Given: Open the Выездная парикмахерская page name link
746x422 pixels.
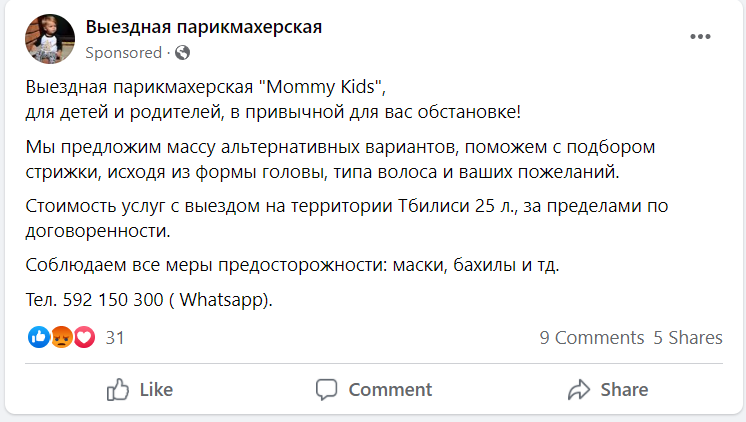Looking at the screenshot, I should point(204,27).
